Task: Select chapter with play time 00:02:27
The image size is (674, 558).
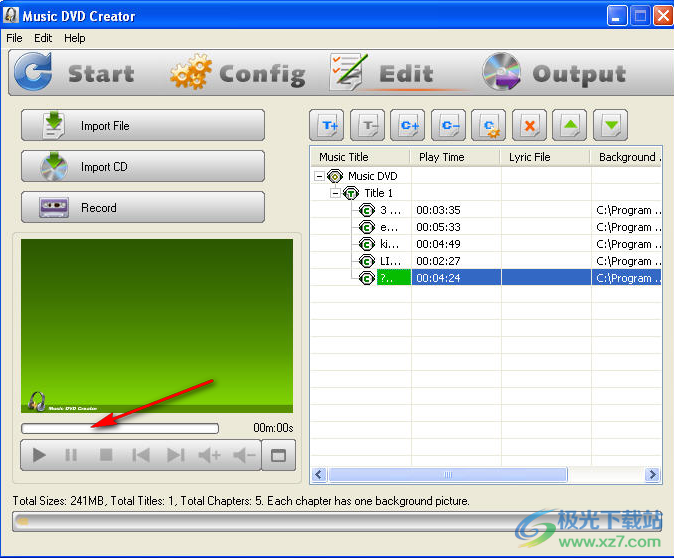Action: point(486,261)
